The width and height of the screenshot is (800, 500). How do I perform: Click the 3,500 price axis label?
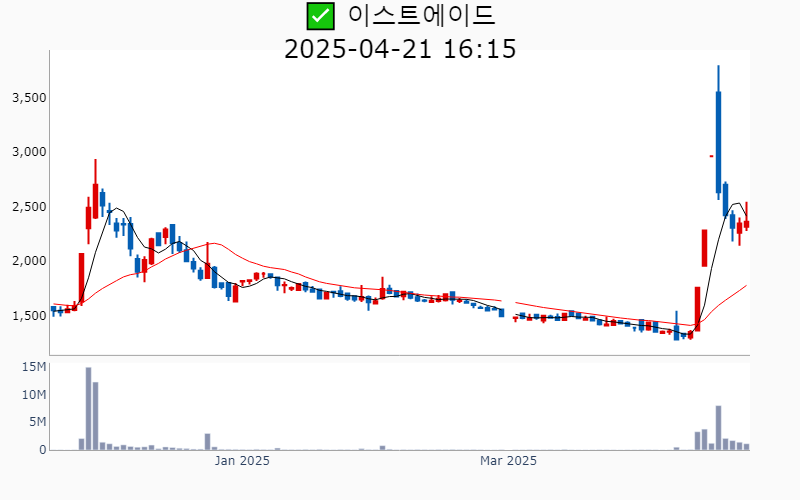(29, 97)
